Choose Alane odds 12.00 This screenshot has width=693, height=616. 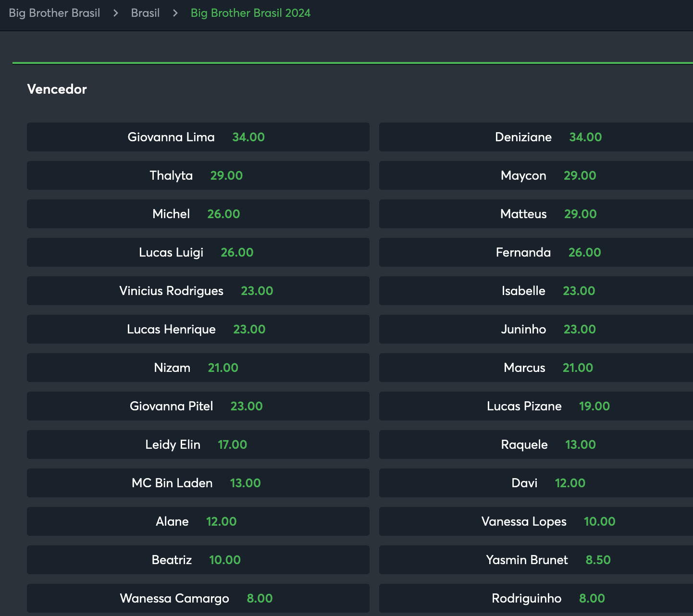tap(198, 521)
